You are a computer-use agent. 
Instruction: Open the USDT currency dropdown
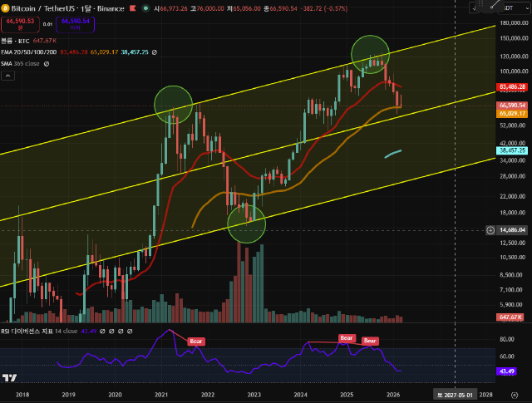click(514, 8)
